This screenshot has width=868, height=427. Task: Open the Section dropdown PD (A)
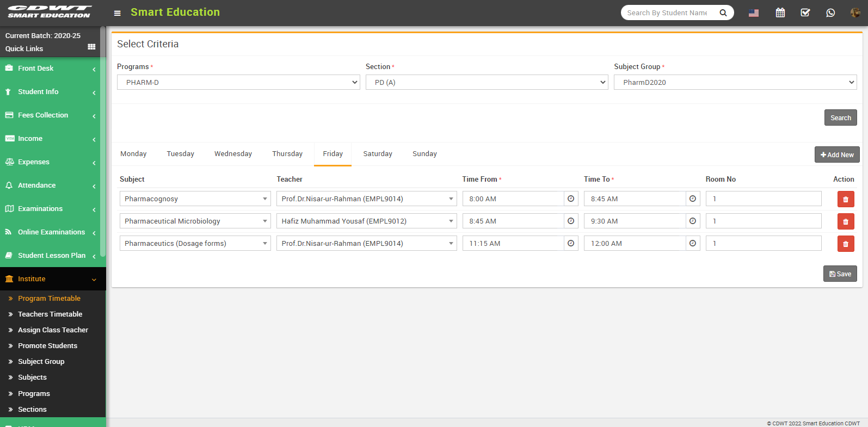point(487,82)
